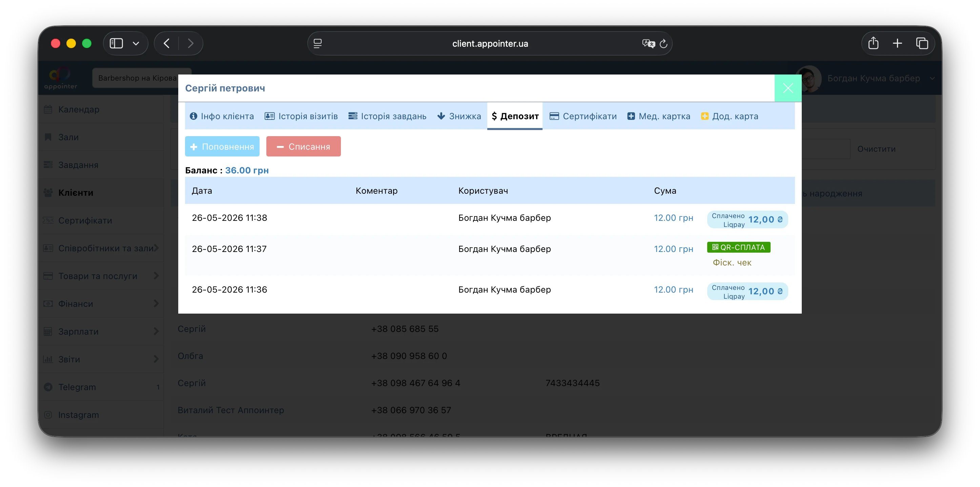Click the Сума column header
This screenshot has width=980, height=487.
(x=665, y=190)
